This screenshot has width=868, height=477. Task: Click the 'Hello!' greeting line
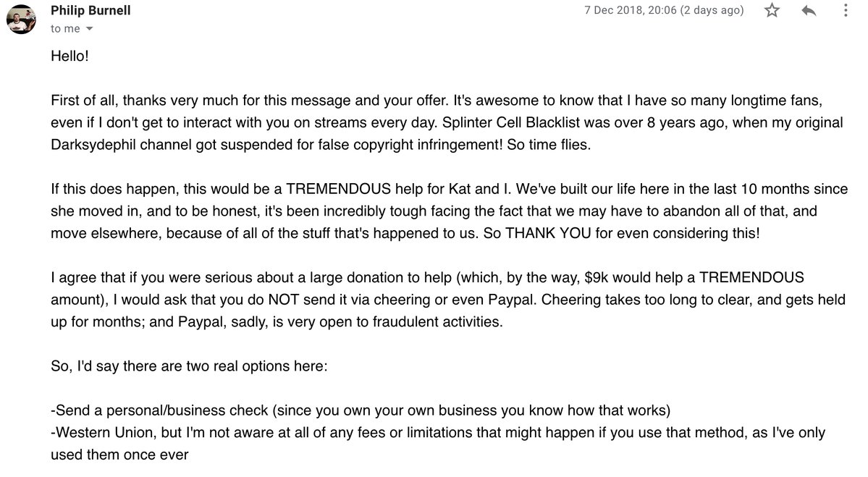coord(69,56)
